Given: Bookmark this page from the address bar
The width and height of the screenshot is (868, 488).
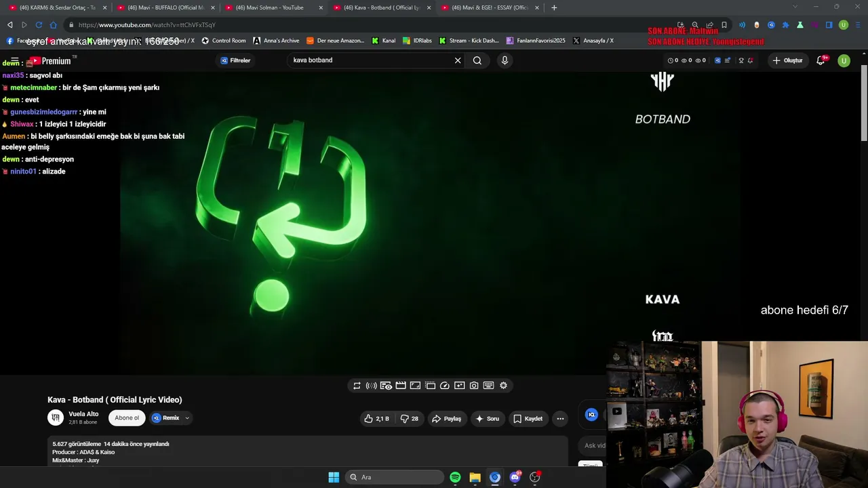Looking at the screenshot, I should (724, 25).
